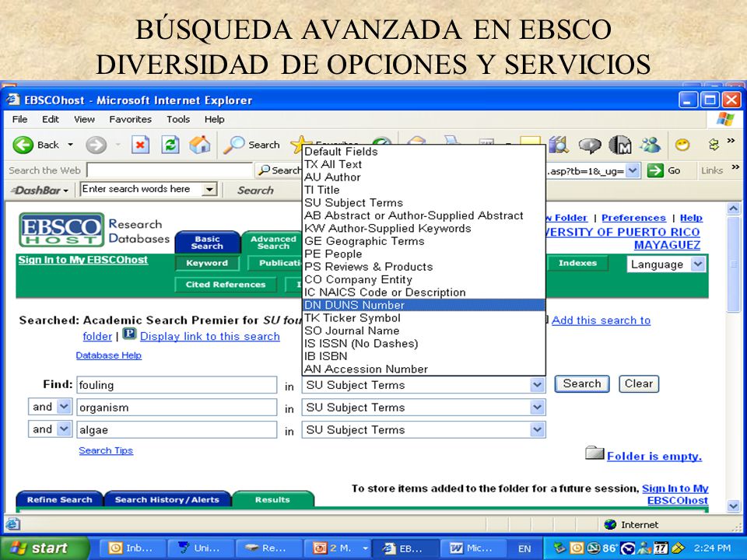The image size is (747, 560).
Task: Select SO Journal Name option
Action: point(424,331)
